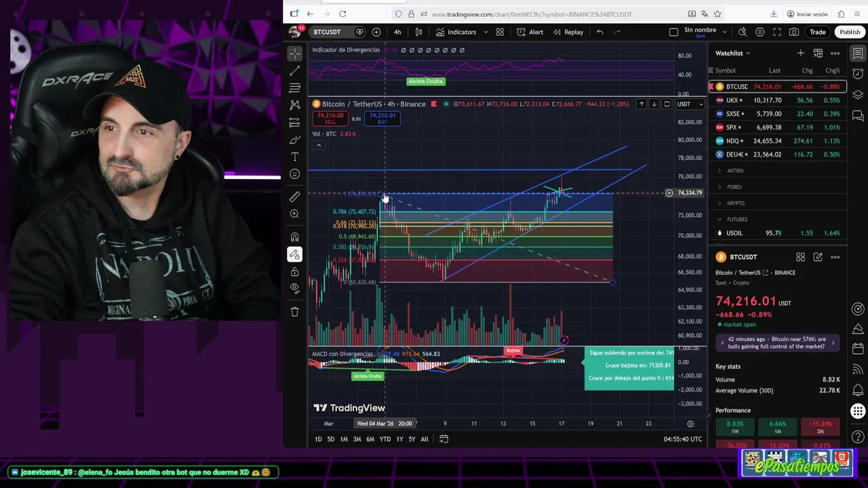
Task: Switch to the 1D time range
Action: point(318,439)
